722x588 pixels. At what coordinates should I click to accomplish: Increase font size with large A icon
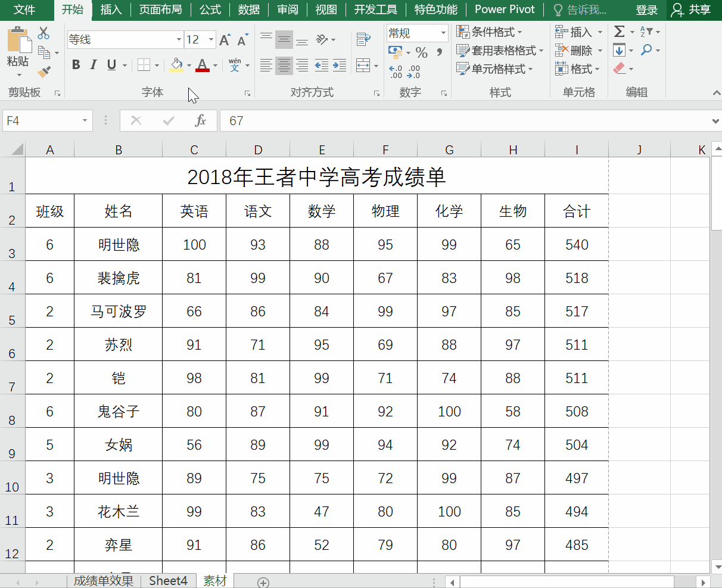click(x=225, y=40)
